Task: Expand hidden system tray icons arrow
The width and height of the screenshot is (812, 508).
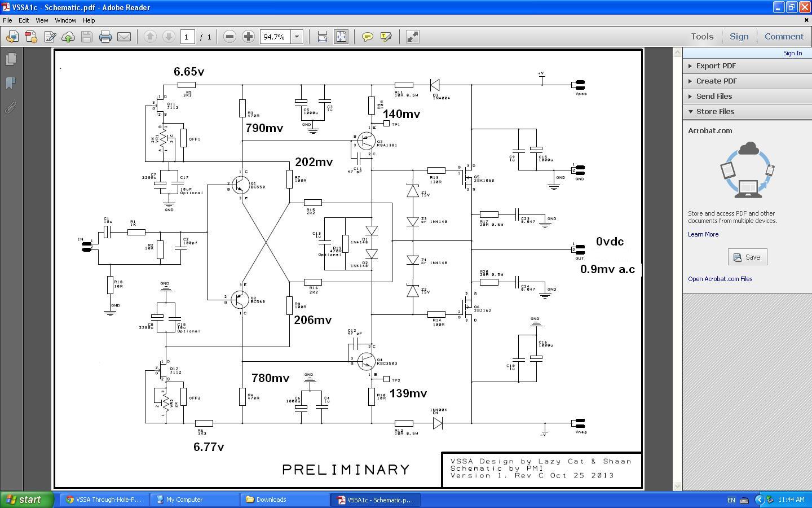Action: point(759,500)
